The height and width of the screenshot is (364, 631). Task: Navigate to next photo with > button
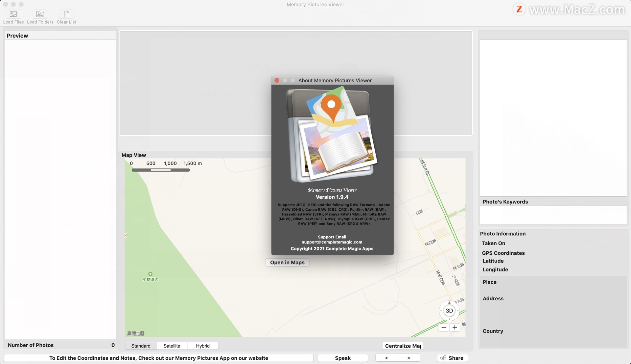click(409, 358)
